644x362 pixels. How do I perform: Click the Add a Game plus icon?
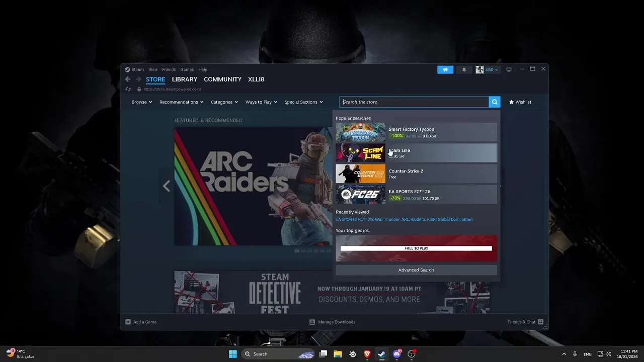(x=128, y=322)
